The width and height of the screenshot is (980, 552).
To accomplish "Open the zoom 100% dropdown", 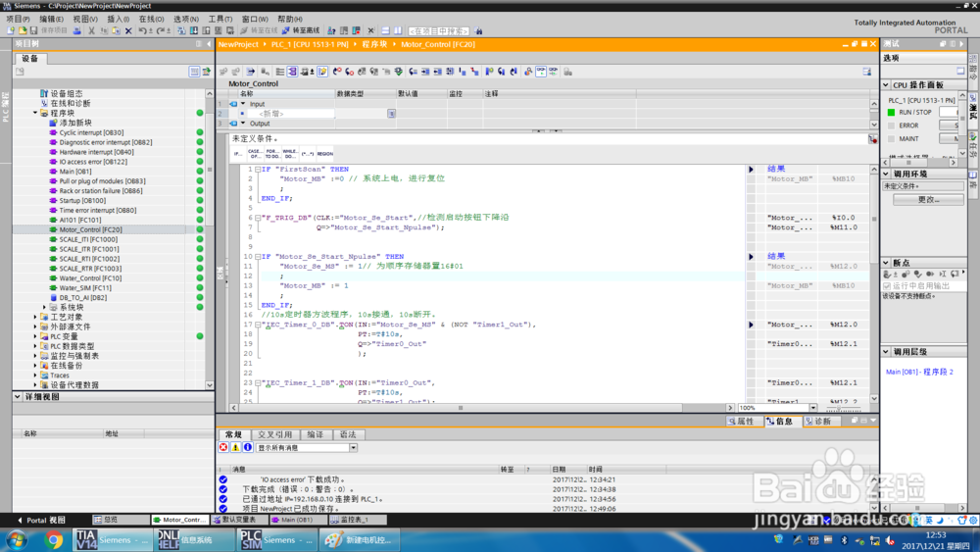I will [813, 408].
